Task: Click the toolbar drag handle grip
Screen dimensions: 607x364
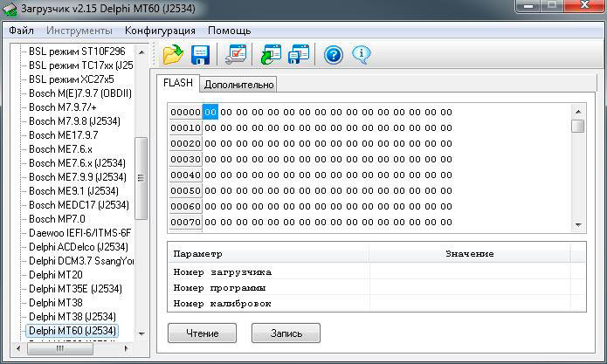Action: click(155, 55)
